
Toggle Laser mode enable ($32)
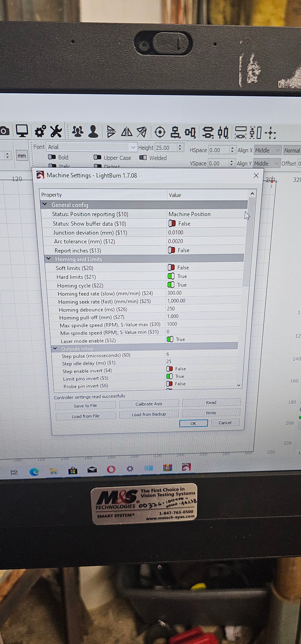pyautogui.click(x=170, y=339)
